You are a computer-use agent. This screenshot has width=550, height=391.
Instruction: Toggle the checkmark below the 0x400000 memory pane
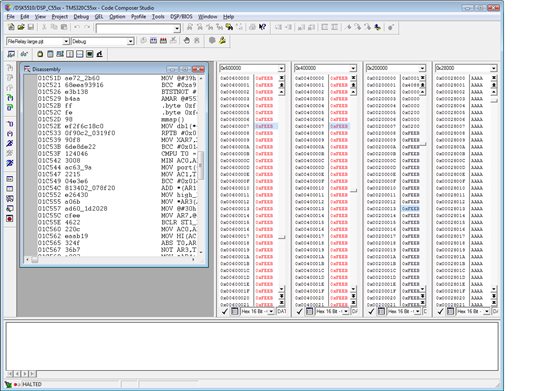click(x=299, y=311)
